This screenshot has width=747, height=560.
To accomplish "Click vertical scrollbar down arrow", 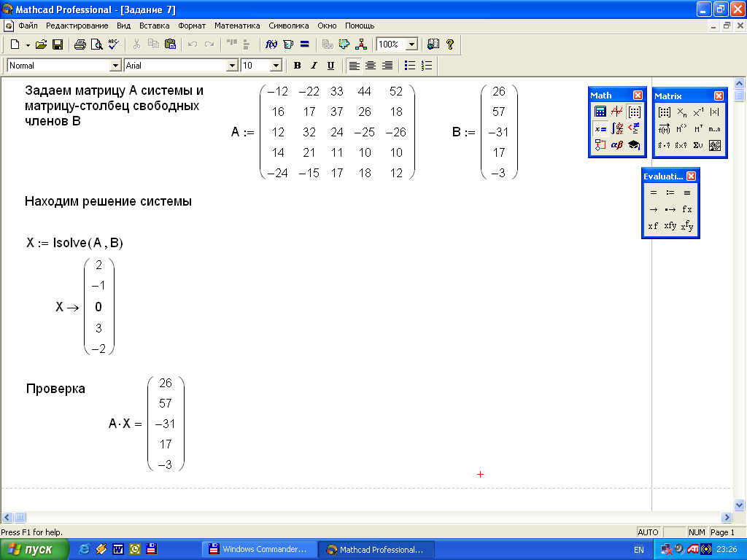I will (740, 505).
